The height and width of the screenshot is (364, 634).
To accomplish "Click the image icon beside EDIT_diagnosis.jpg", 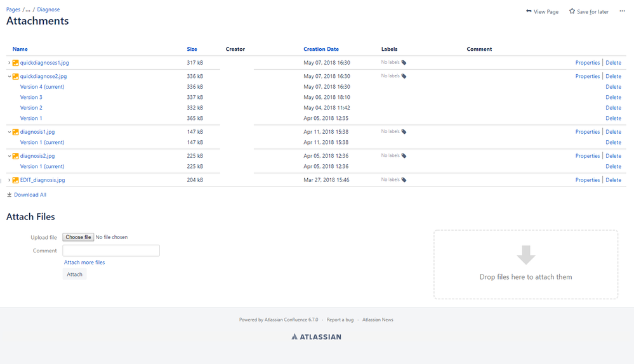I will [x=15, y=180].
